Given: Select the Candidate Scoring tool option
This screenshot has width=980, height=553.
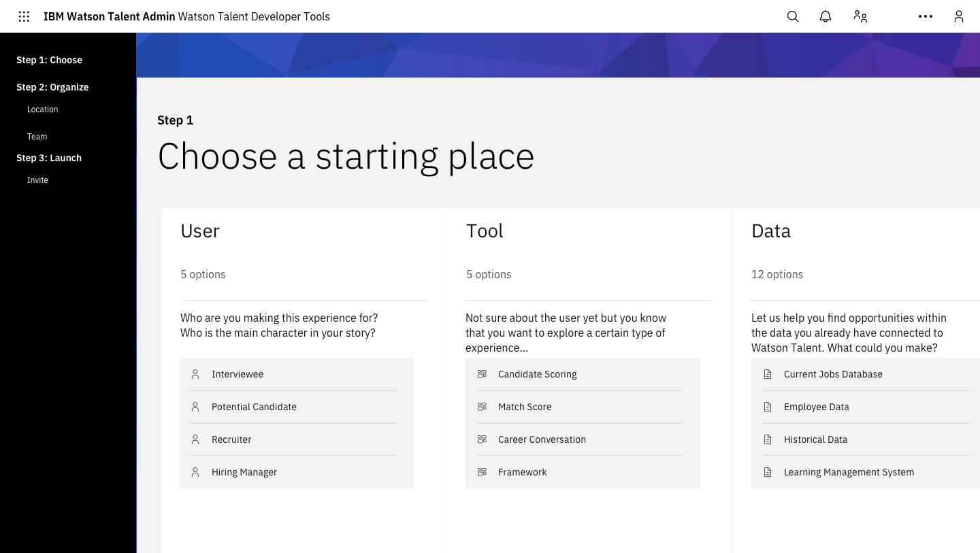Looking at the screenshot, I should pyautogui.click(x=583, y=374).
